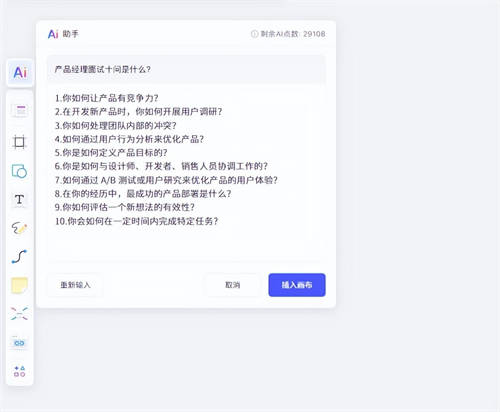
Task: Select the Text tool
Action: tap(19, 199)
